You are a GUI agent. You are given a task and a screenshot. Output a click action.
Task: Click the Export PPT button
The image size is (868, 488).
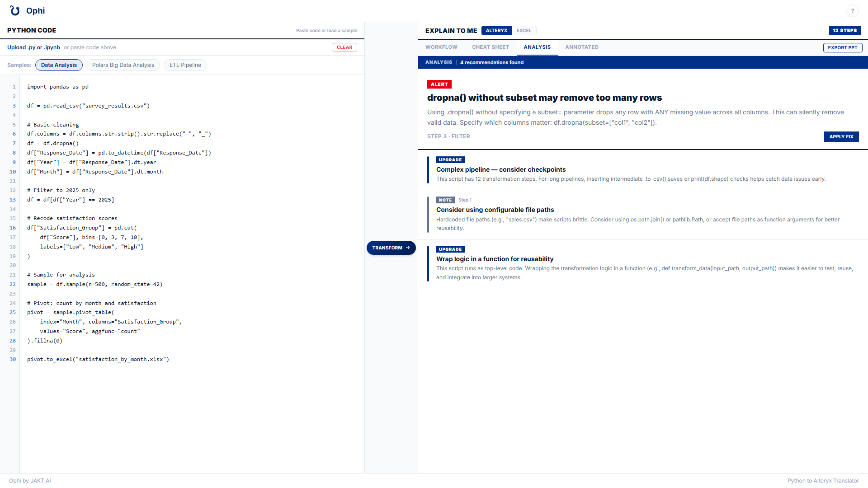[x=842, y=47]
